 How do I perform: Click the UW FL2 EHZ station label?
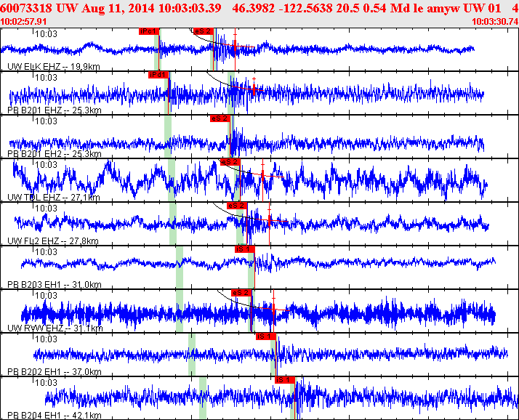[x=53, y=241]
